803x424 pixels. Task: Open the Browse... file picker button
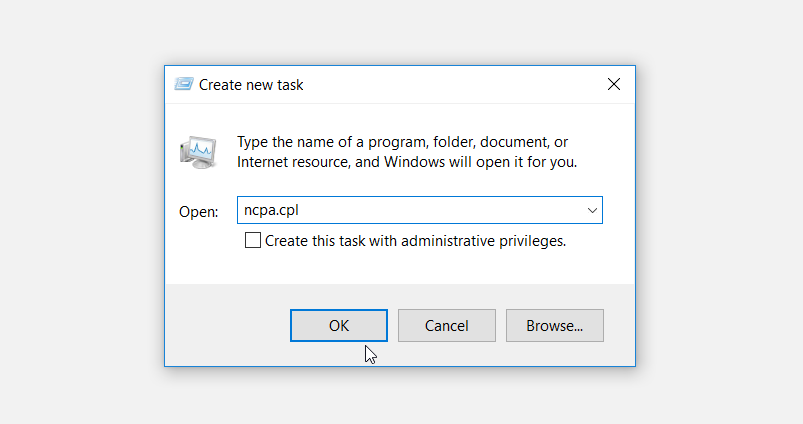pos(554,325)
